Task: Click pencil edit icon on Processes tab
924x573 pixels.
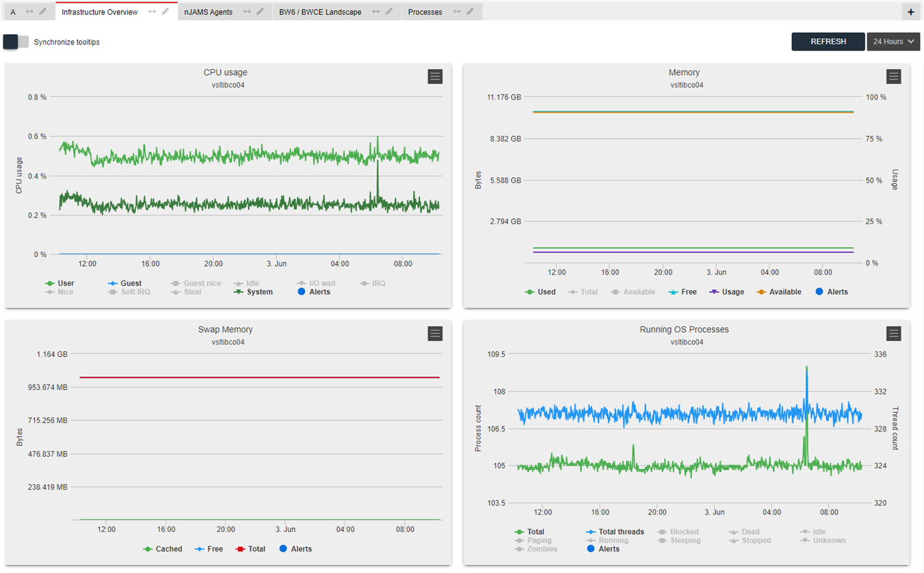Action: pyautogui.click(x=470, y=12)
